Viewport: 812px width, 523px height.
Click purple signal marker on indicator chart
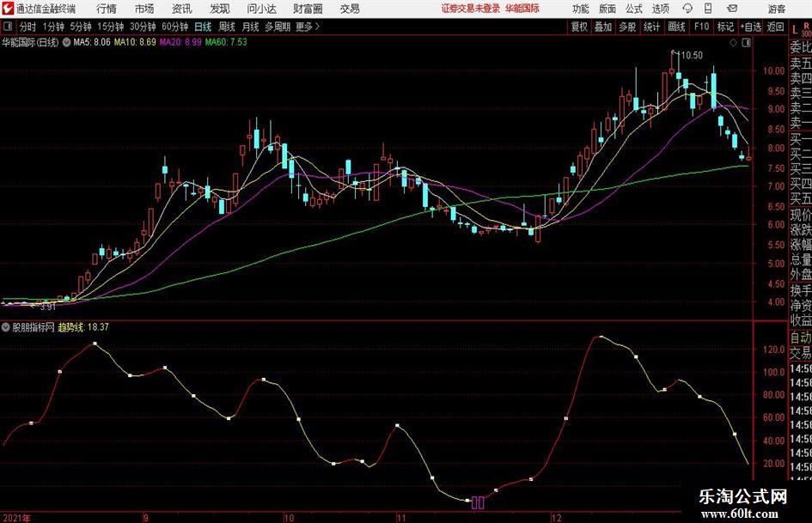point(478,502)
